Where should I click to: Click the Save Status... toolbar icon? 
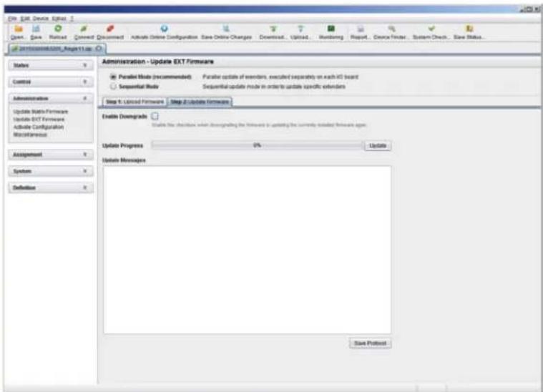click(x=469, y=29)
